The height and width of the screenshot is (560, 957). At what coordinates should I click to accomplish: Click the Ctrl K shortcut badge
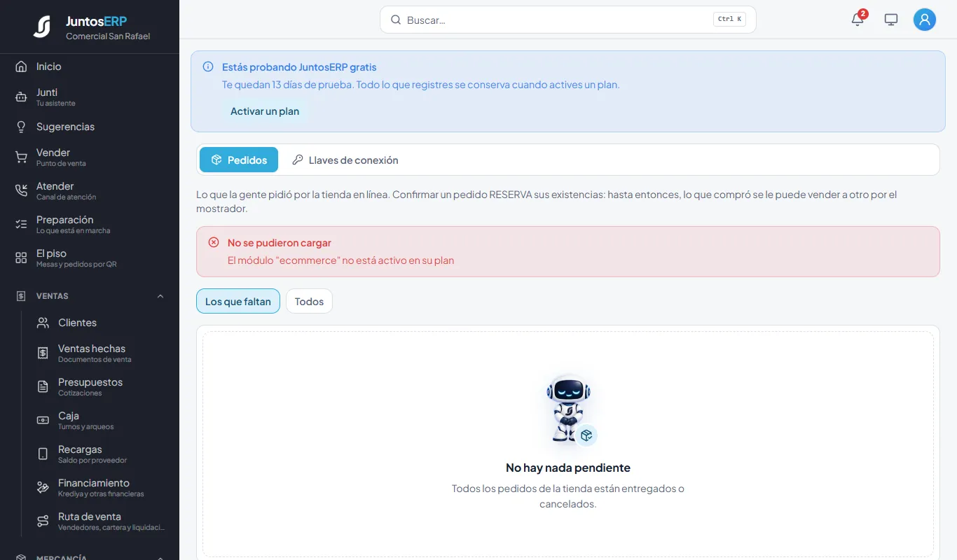(x=730, y=20)
